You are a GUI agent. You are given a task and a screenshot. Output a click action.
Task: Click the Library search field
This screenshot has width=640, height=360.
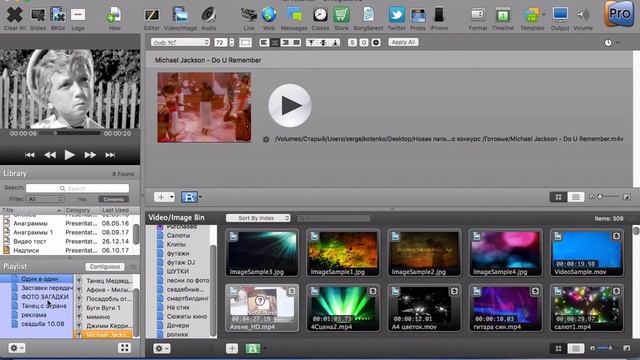click(77, 188)
